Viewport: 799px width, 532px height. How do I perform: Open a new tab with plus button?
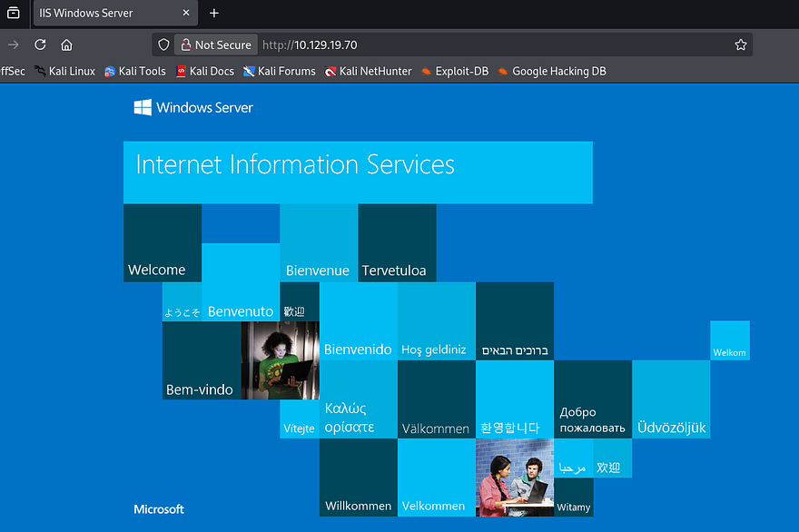(x=214, y=14)
